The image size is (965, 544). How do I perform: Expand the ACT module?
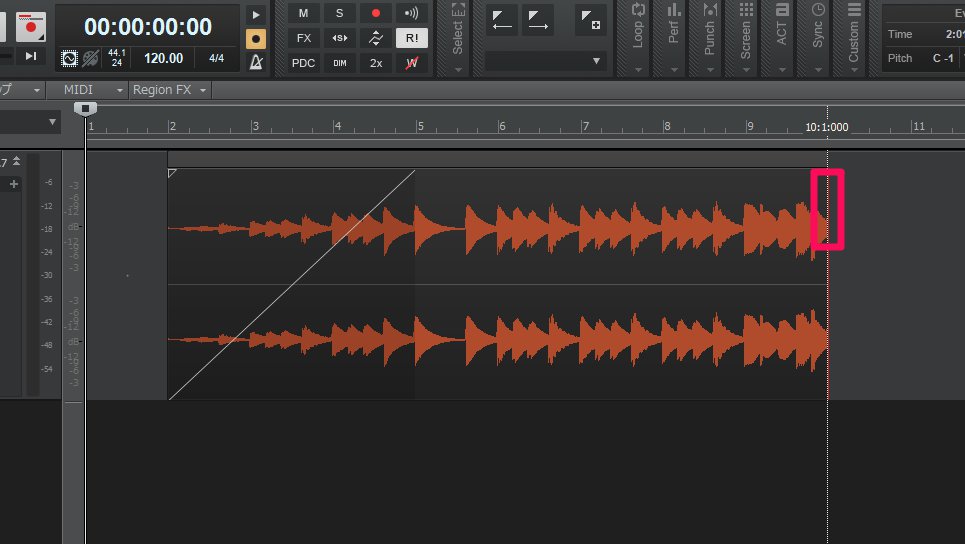tap(782, 38)
